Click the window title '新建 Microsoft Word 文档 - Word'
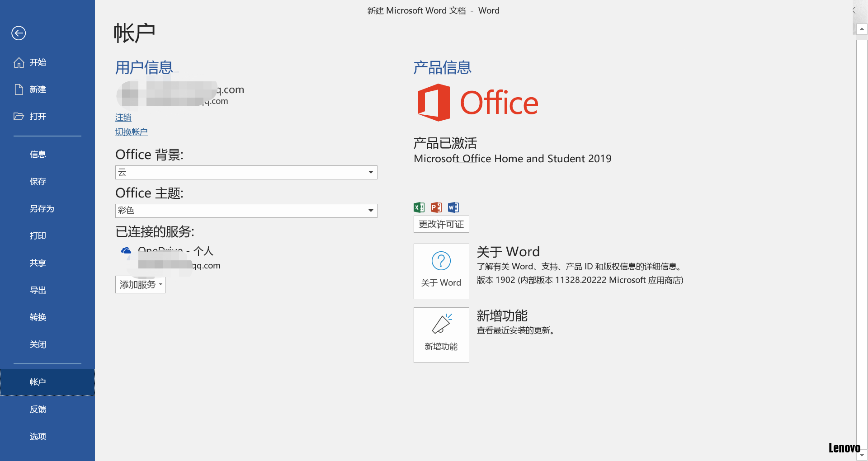Image resolution: width=868 pixels, height=461 pixels. coord(434,10)
